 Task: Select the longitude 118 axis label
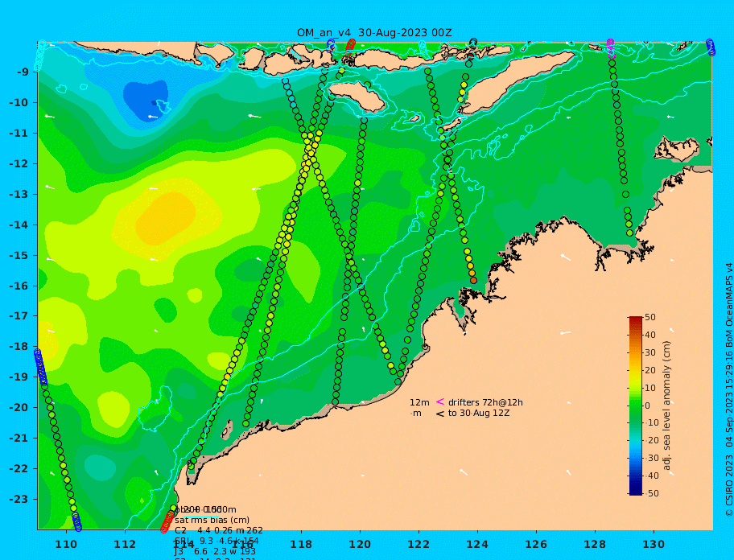301,544
